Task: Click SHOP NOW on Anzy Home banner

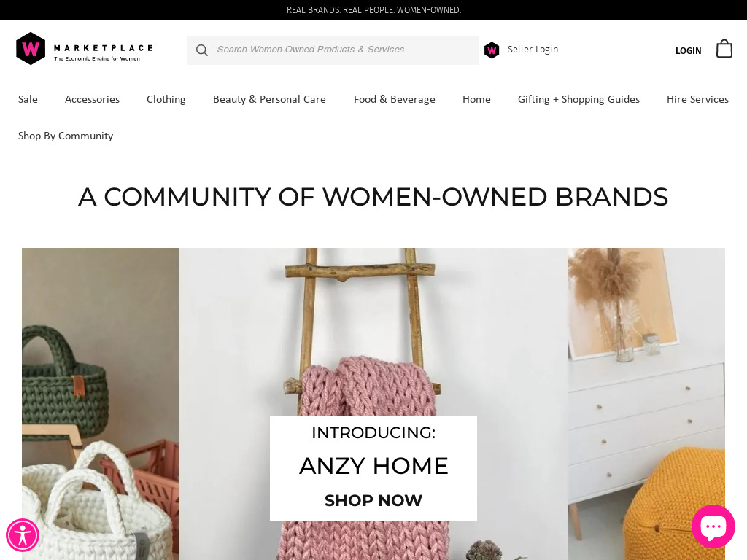Action: click(373, 500)
